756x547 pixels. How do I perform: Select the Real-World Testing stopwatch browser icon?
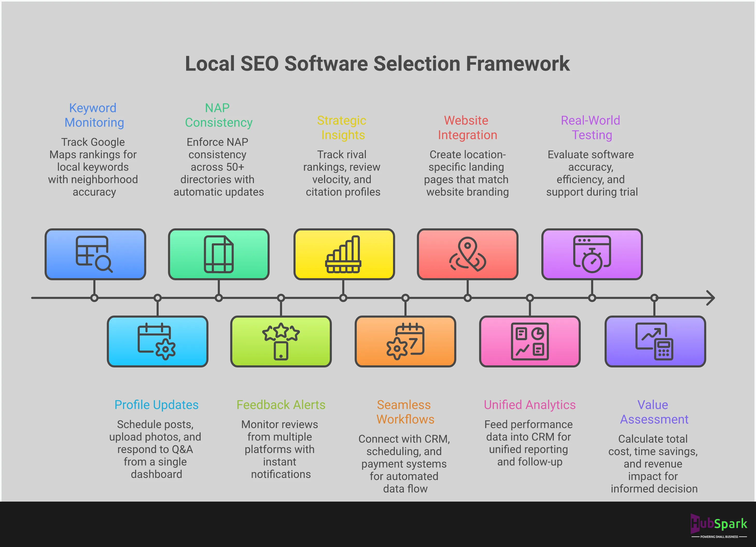592,254
